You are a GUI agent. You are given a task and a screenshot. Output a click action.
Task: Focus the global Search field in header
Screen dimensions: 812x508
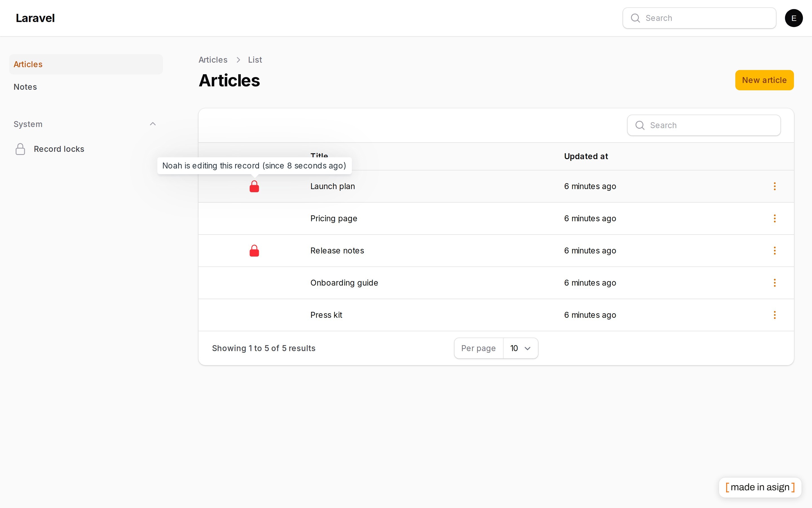699,18
